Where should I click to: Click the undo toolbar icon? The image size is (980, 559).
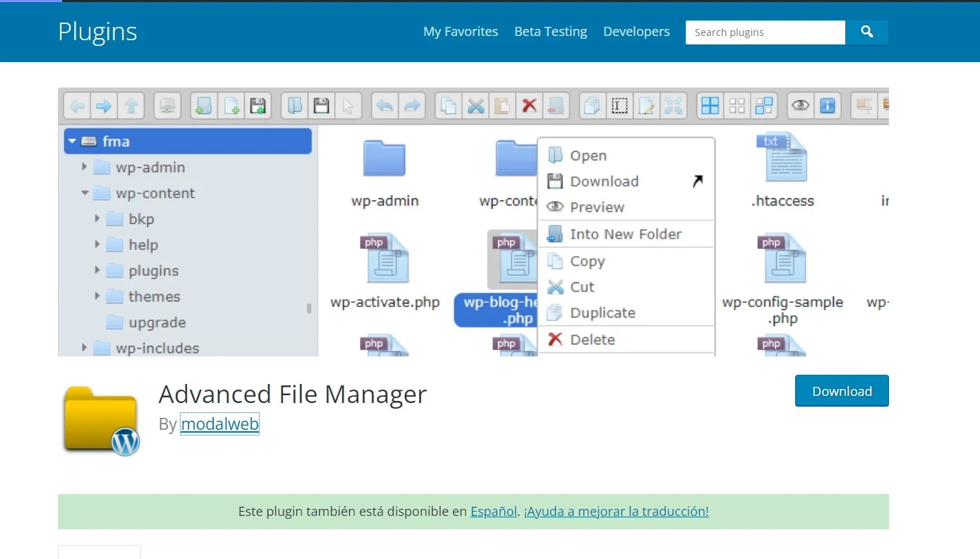(x=385, y=106)
